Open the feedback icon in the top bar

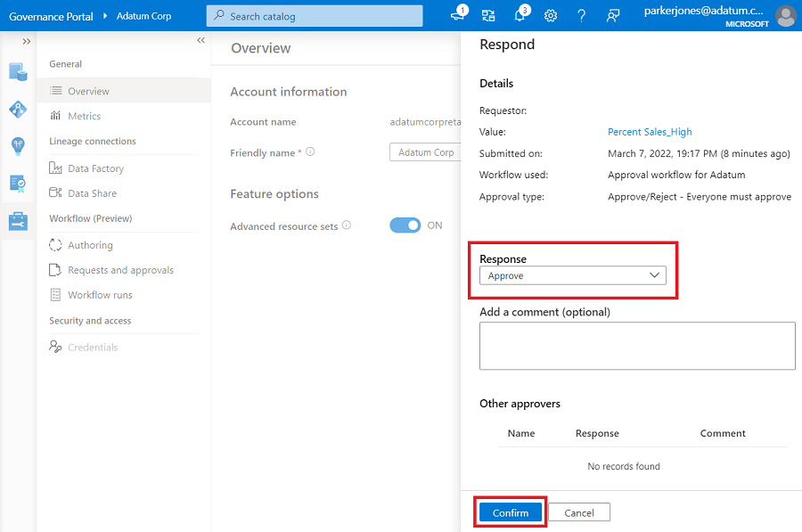click(612, 15)
